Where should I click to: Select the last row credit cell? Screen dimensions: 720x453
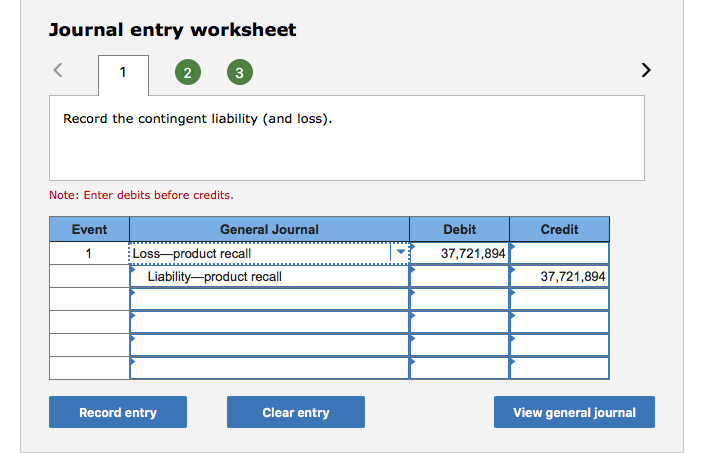pyautogui.click(x=560, y=368)
